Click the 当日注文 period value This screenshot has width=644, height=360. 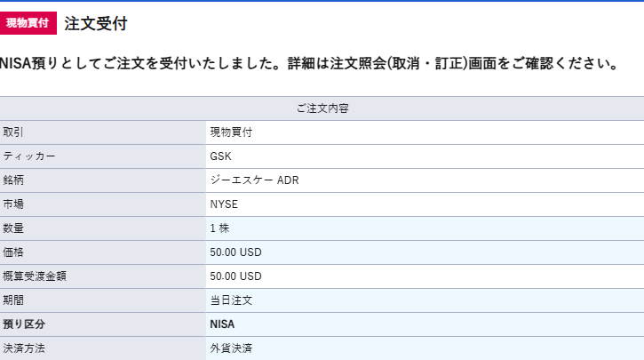230,300
